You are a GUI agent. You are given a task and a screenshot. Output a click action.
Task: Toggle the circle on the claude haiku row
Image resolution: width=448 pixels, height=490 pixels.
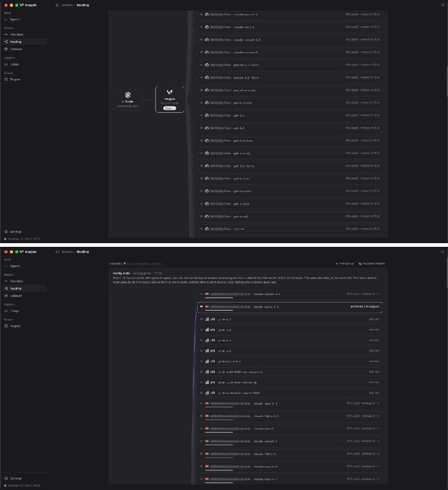(x=201, y=307)
